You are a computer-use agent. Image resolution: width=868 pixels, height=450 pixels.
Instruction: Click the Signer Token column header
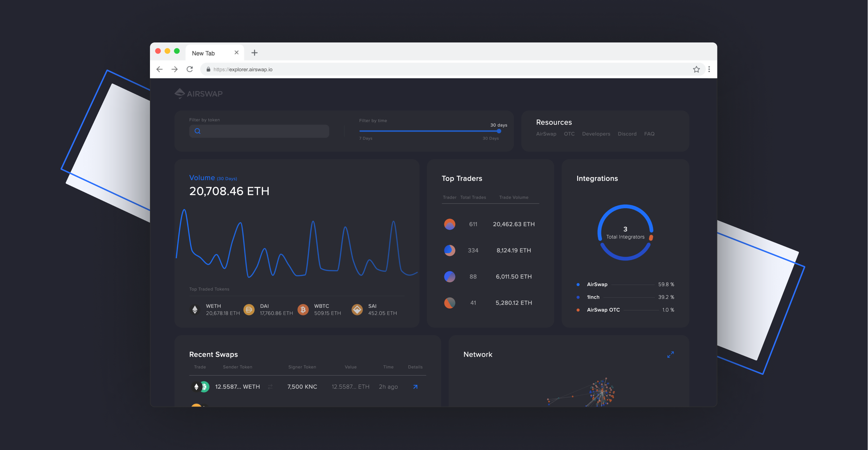coord(302,367)
